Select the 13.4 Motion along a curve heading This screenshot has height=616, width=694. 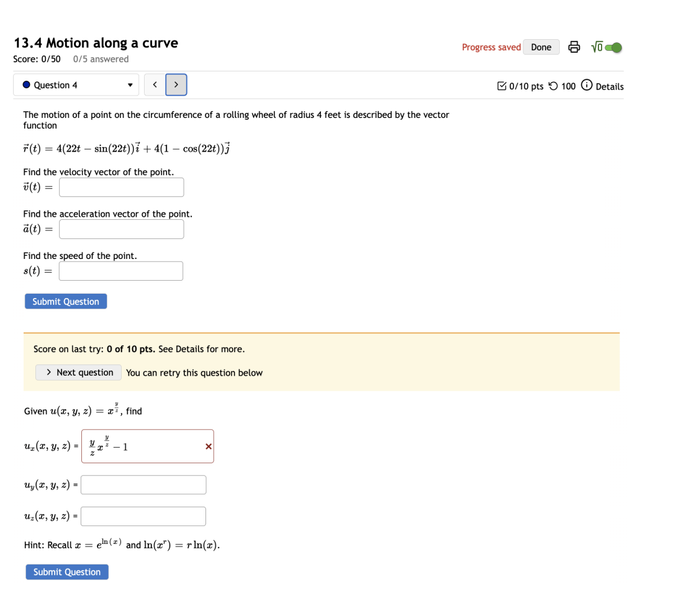click(96, 43)
